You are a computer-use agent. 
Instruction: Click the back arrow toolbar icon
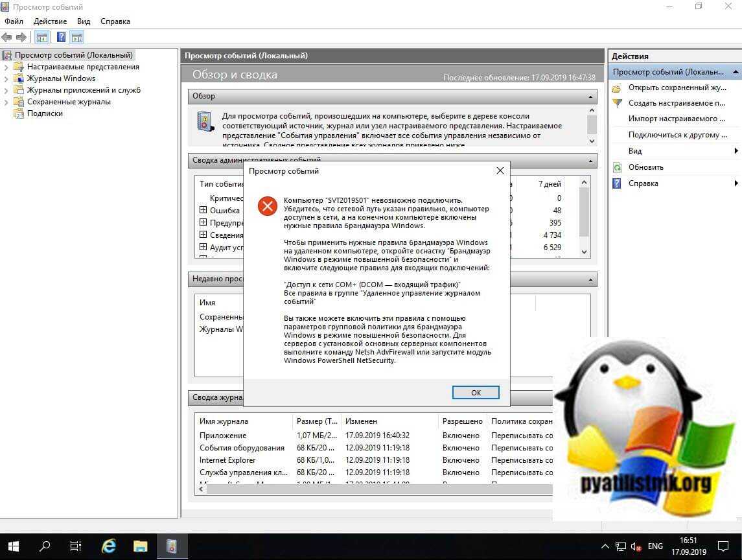7,37
